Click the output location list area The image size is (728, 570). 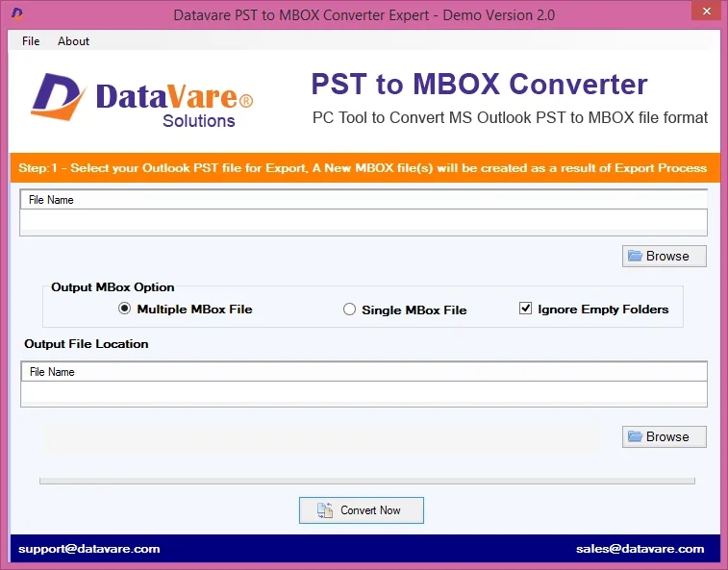tap(364, 392)
